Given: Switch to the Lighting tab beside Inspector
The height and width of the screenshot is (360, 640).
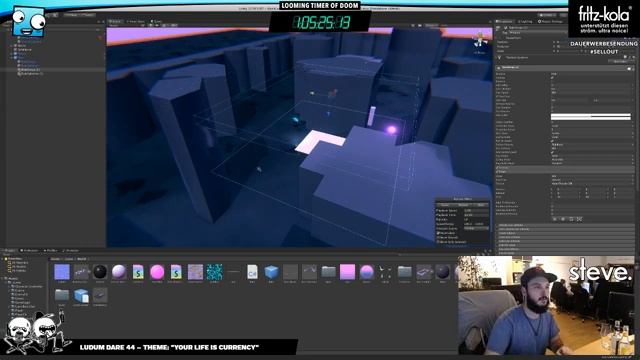Looking at the screenshot, I should 525,21.
